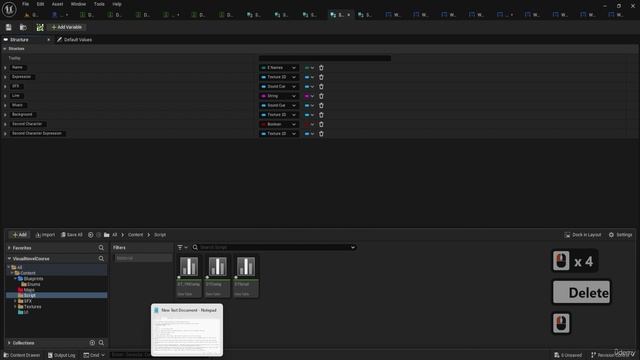
Task: Remove the Music variable using its trash icon
Action: (x=321, y=105)
